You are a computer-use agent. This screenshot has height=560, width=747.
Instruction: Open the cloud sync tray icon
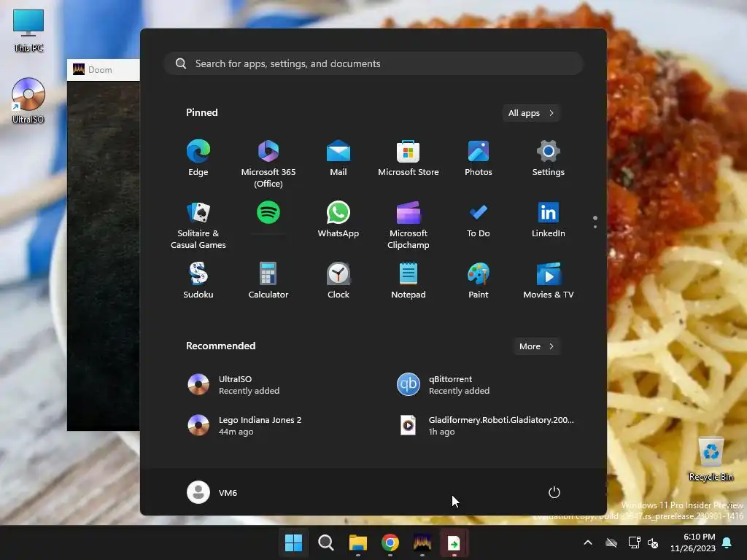click(x=611, y=542)
